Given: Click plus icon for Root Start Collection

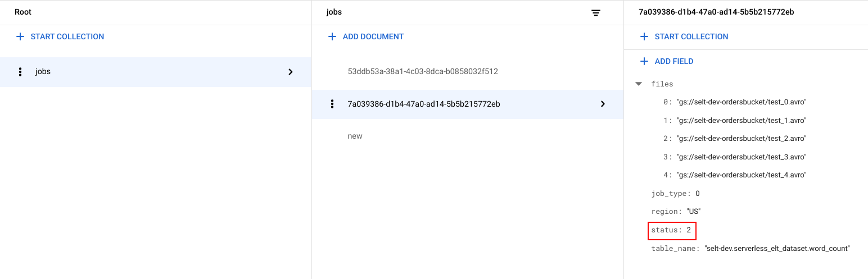Looking at the screenshot, I should [20, 36].
